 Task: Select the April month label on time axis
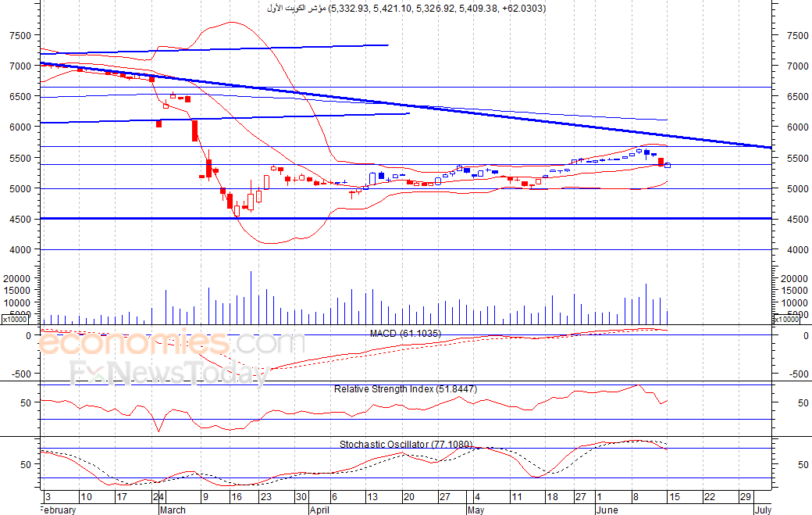point(319,510)
